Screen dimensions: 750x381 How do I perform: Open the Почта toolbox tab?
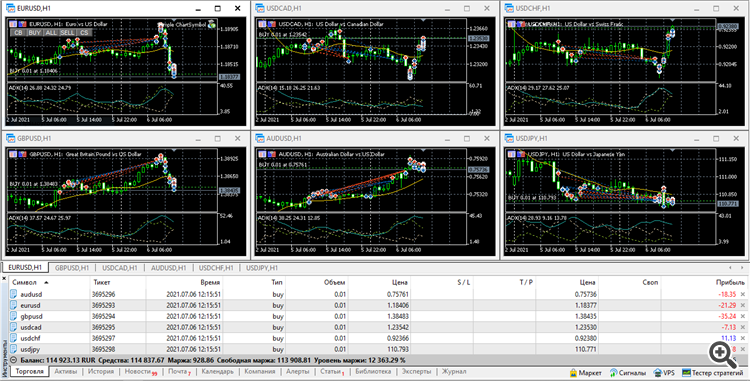(x=179, y=371)
